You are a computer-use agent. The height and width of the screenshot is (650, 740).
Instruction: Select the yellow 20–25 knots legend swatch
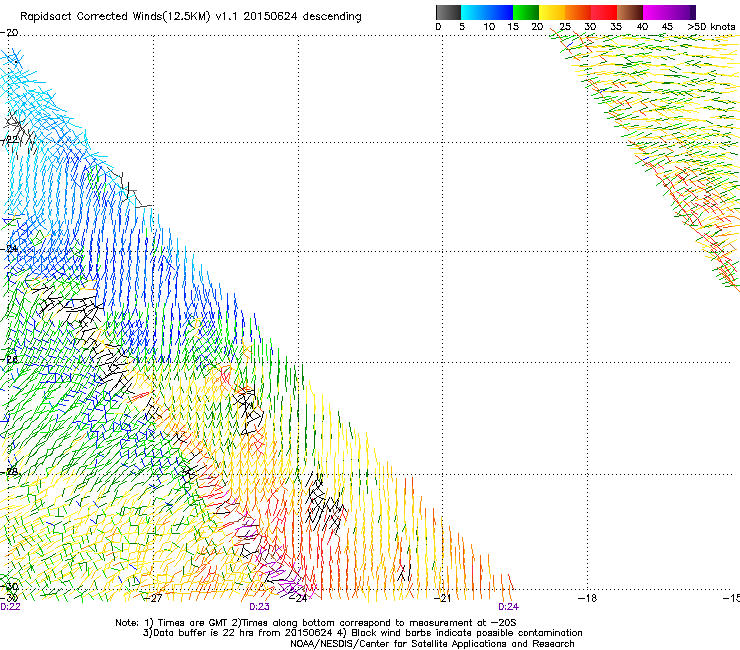552,12
